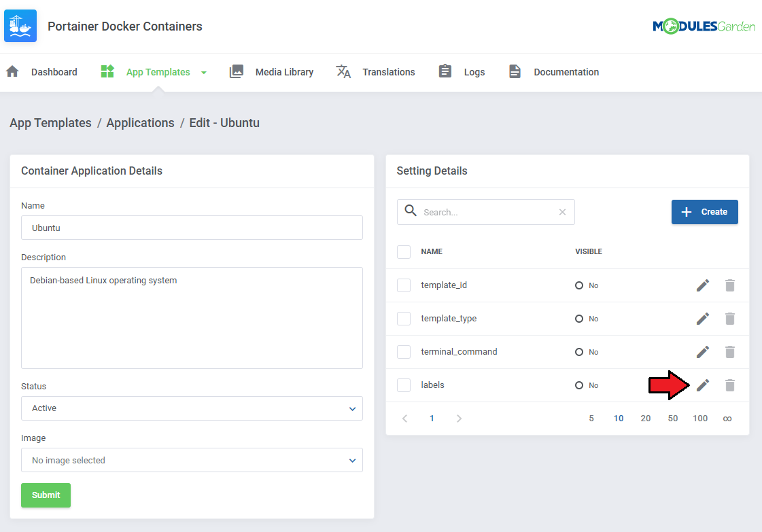Click App Templates breadcrumb link
Screen dimensions: 762x532
[50, 123]
